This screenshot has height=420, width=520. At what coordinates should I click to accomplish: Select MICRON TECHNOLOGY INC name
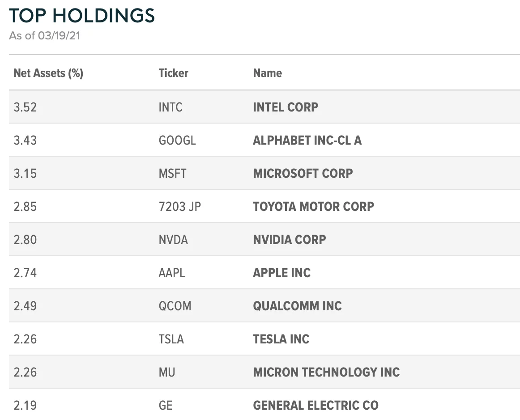coord(326,372)
